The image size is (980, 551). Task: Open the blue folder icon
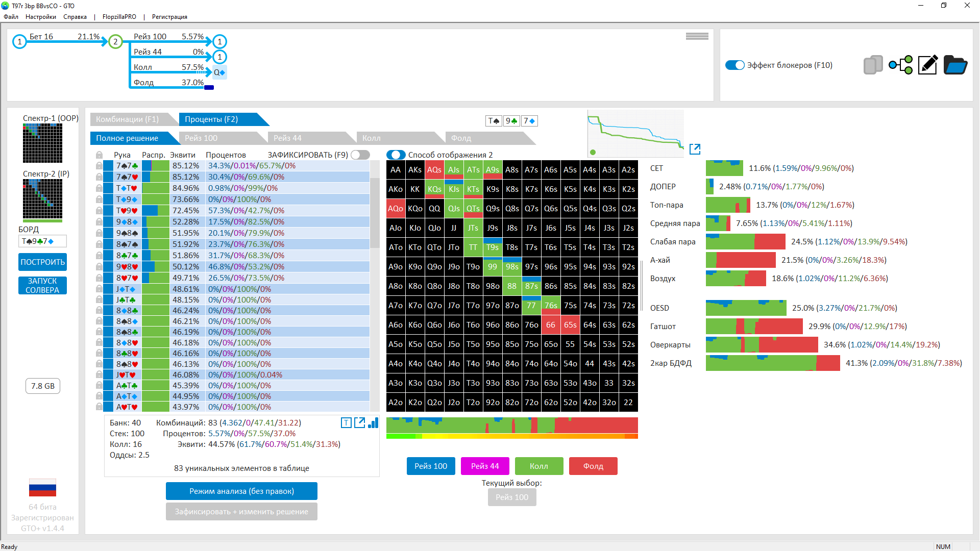955,65
